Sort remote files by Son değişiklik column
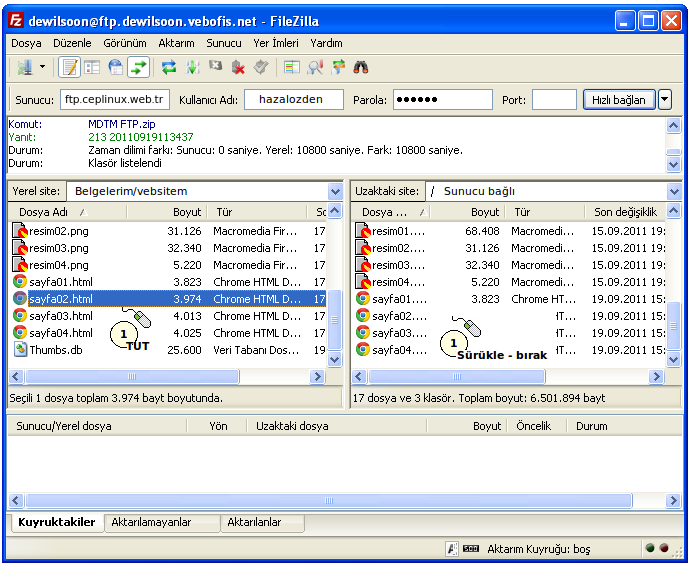Screen dimensions: 692x564 tap(625, 212)
